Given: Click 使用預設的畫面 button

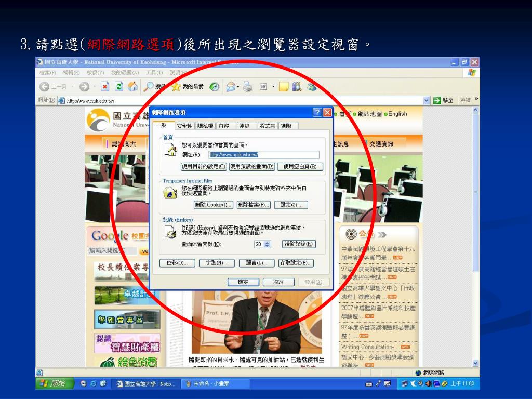Looking at the screenshot, I should pos(251,167).
